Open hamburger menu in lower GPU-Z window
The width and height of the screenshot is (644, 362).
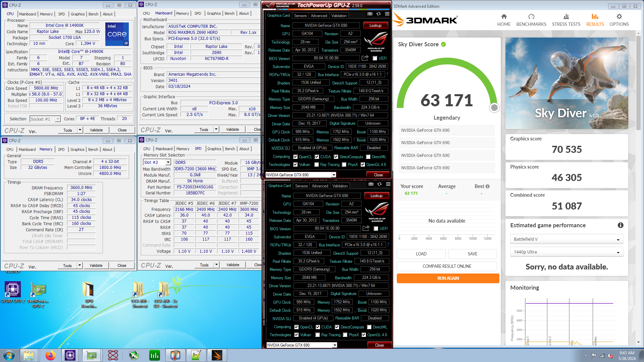[388, 184]
